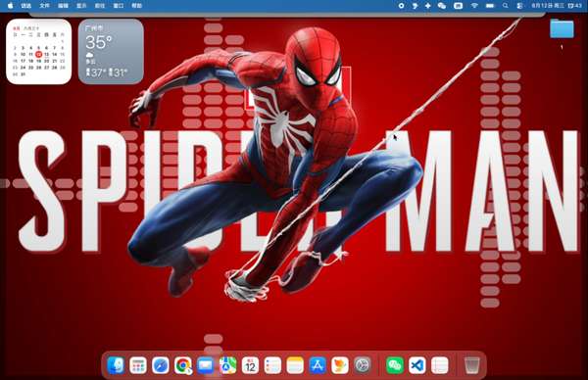The width and height of the screenshot is (588, 380).
Task: Launch Google Chrome from the Dock
Action: (x=183, y=365)
